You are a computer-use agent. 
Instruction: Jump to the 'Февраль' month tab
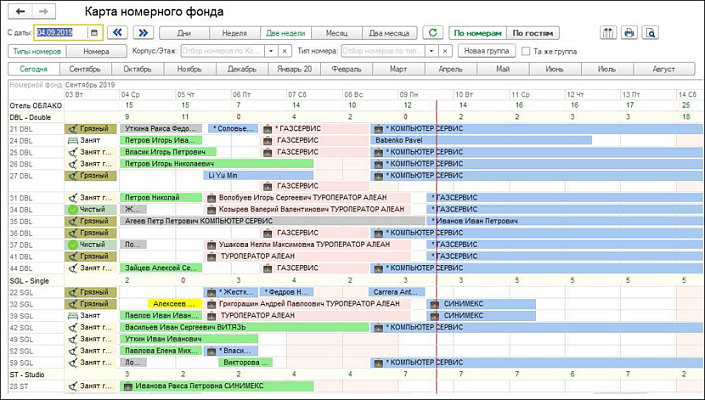click(x=345, y=69)
